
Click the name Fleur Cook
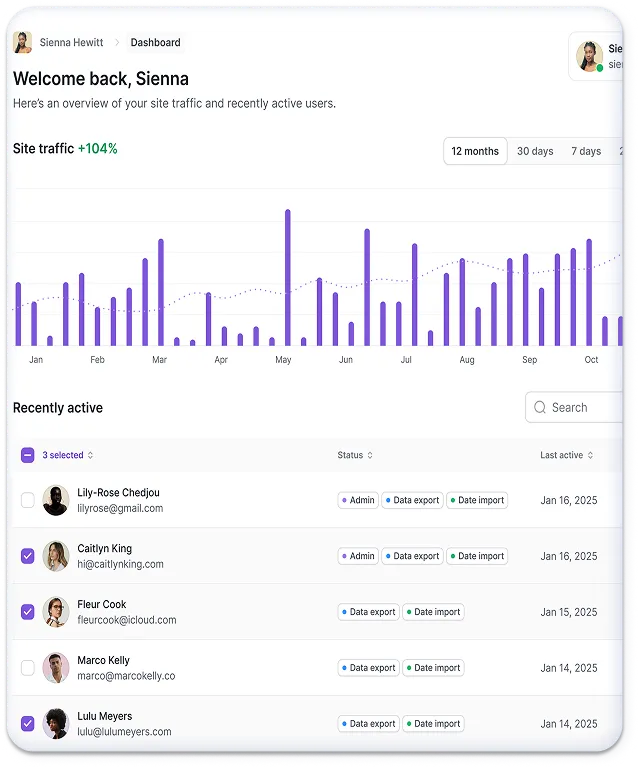(x=102, y=604)
